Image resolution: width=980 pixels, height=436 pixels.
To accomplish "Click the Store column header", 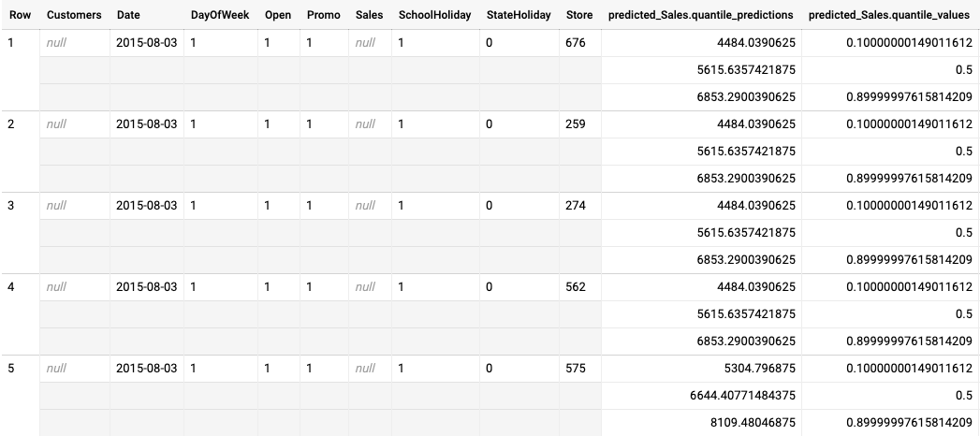I will click(579, 16).
